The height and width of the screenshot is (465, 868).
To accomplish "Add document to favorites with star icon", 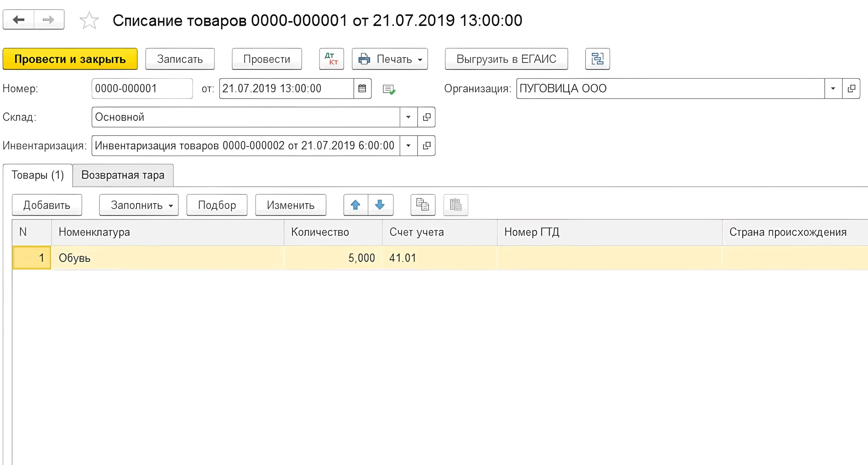I will (89, 20).
